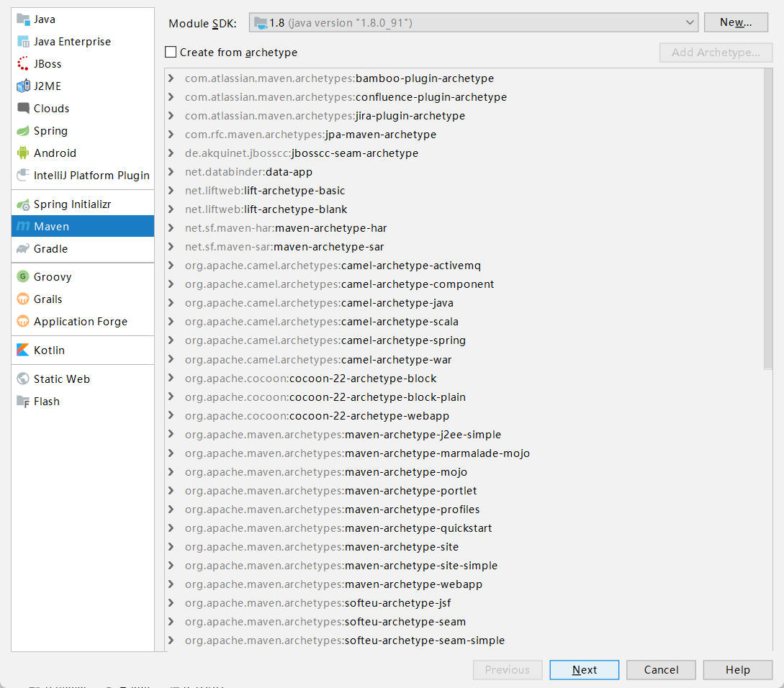Click the Android robot icon
The width and height of the screenshot is (784, 688).
pos(23,153)
